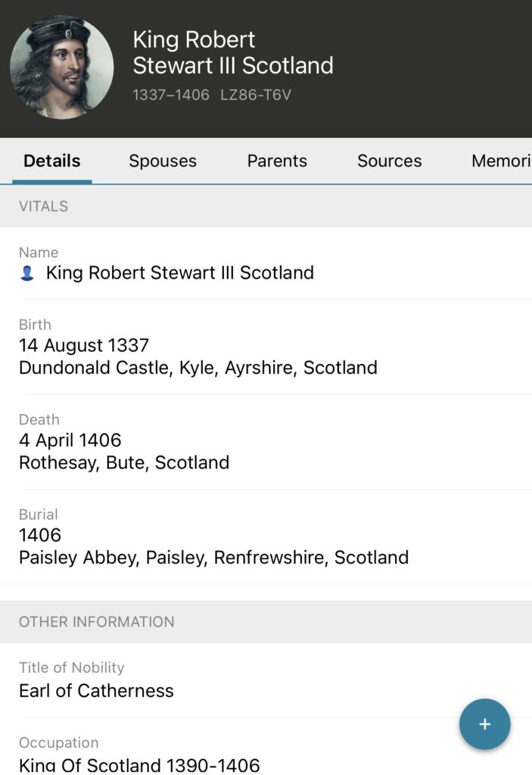
Task: Go to the Memories tab
Action: point(500,161)
